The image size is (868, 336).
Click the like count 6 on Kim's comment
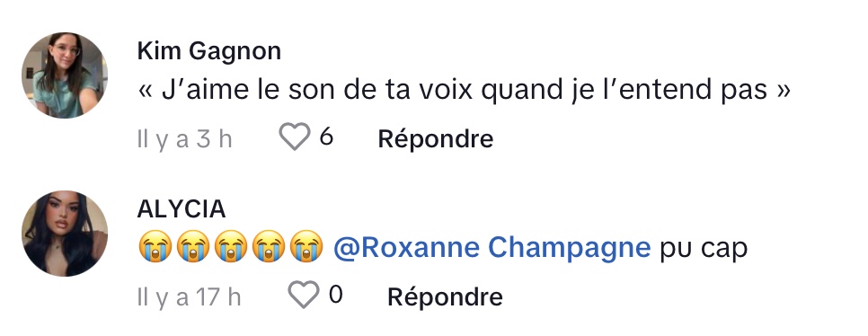coord(326,137)
